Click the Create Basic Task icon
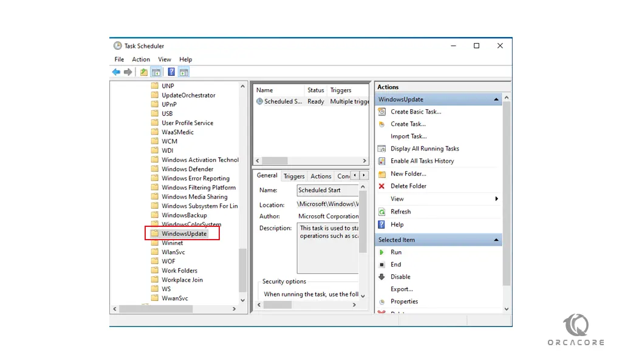This screenshot has height=364, width=622. pos(381,112)
